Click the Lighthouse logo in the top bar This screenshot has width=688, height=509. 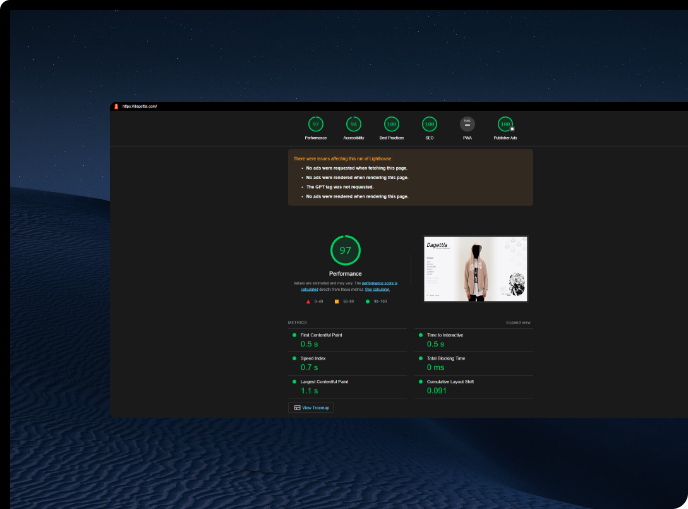point(116,106)
